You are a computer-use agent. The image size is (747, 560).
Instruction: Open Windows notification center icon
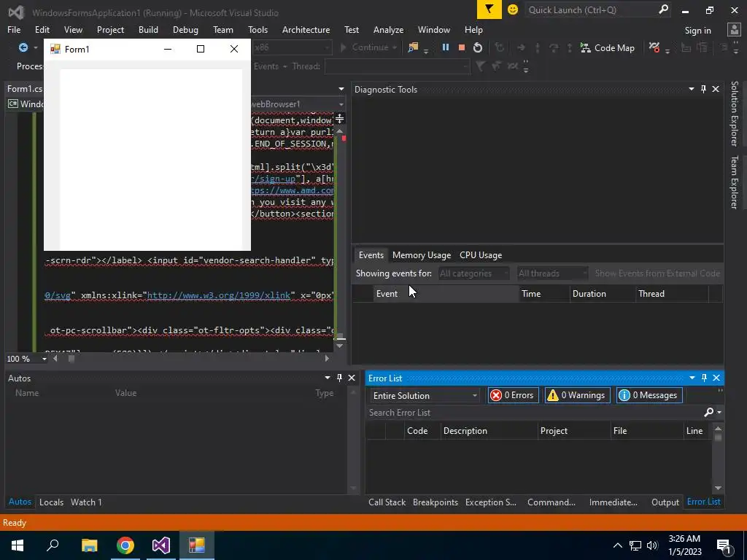(724, 545)
